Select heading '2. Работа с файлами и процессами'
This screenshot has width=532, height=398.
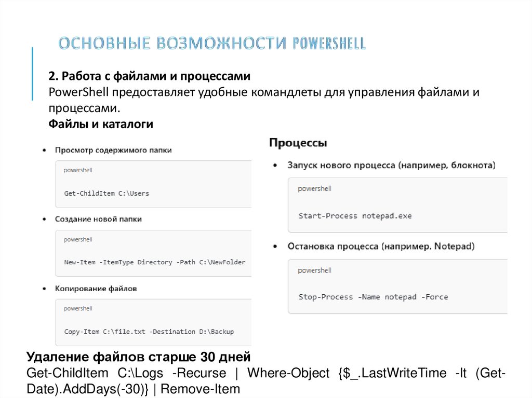[149, 76]
